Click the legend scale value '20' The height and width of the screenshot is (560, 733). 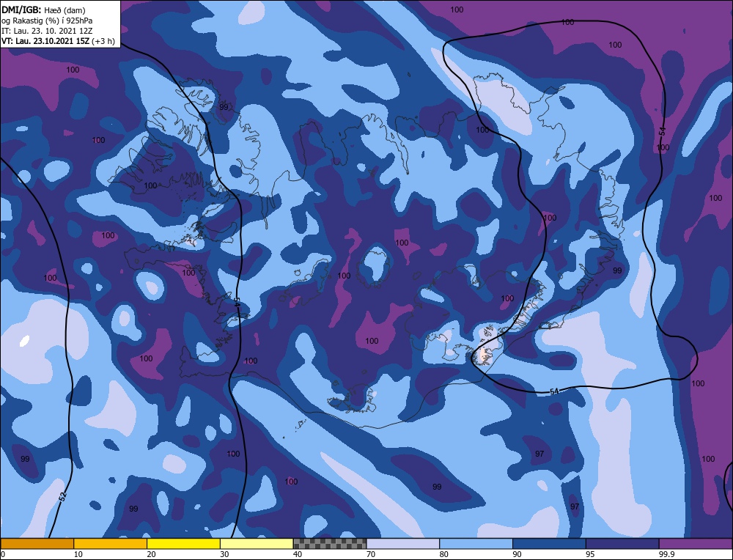[152, 554]
